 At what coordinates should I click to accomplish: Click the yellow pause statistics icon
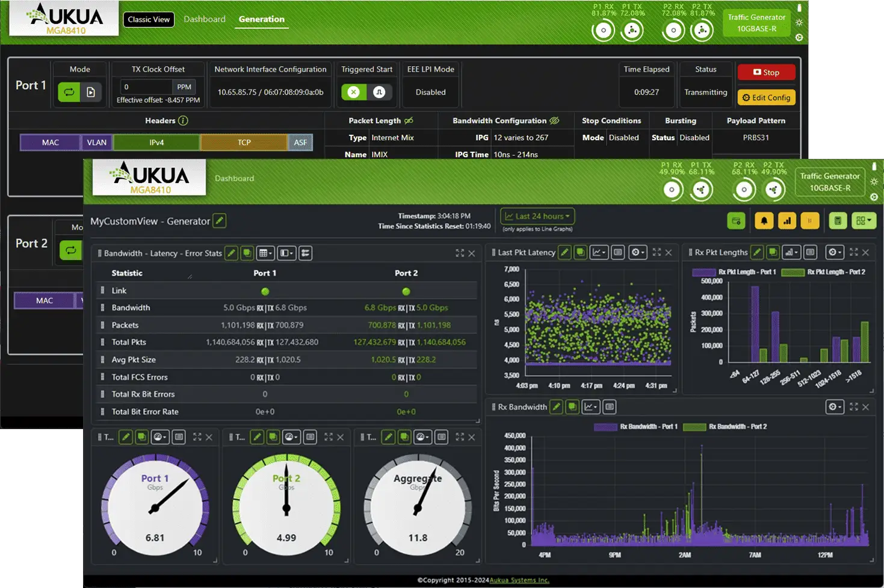tap(809, 221)
